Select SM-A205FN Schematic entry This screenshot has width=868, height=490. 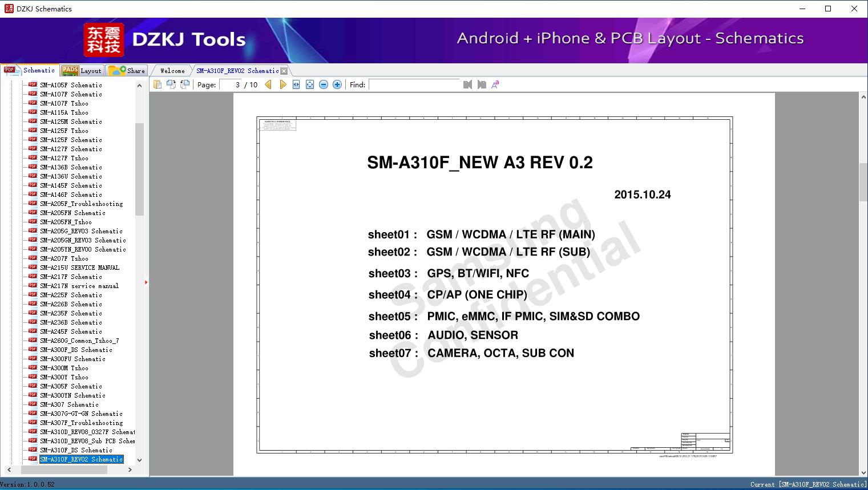pyautogui.click(x=72, y=213)
